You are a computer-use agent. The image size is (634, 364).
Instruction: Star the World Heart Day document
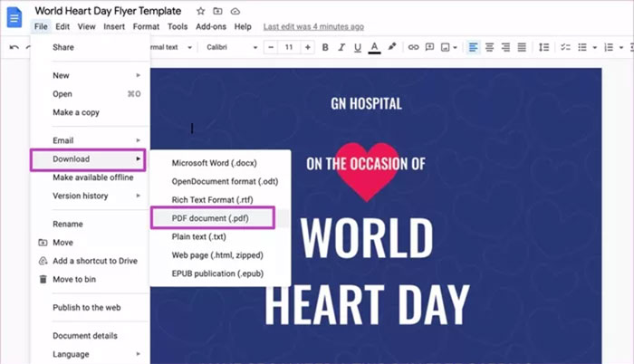pyautogui.click(x=200, y=11)
